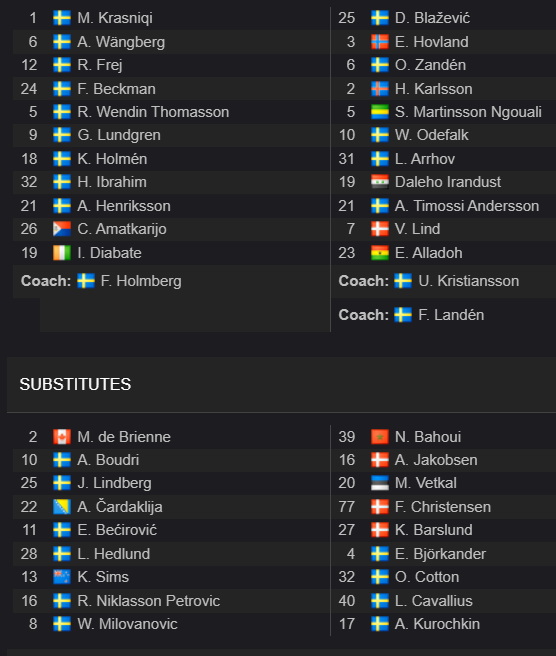The width and height of the screenshot is (556, 656).
Task: Click the Norway flag next to E. Hovland
Action: point(379,42)
